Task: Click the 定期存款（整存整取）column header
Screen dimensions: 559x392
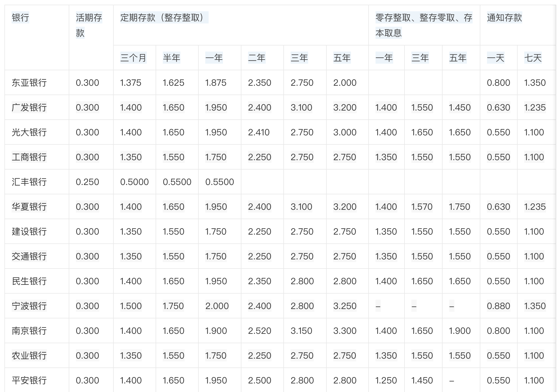Action: [x=164, y=18]
